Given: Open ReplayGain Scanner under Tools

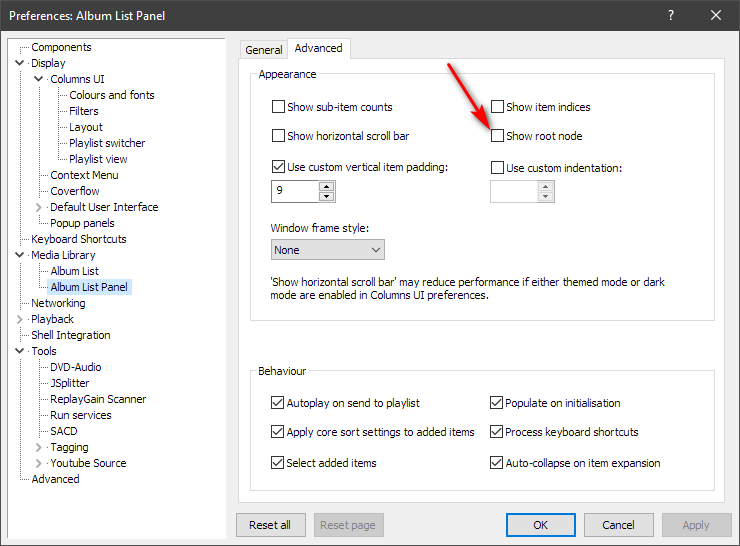Looking at the screenshot, I should click(x=98, y=399).
